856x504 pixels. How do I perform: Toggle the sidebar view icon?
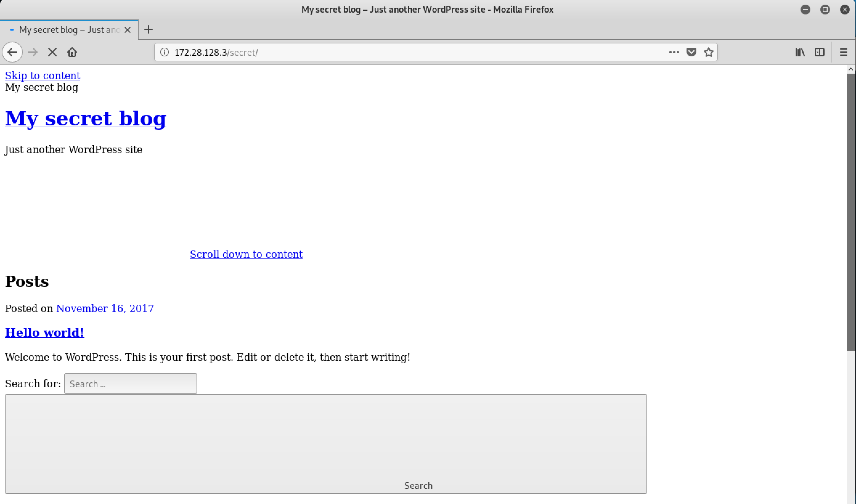click(820, 52)
